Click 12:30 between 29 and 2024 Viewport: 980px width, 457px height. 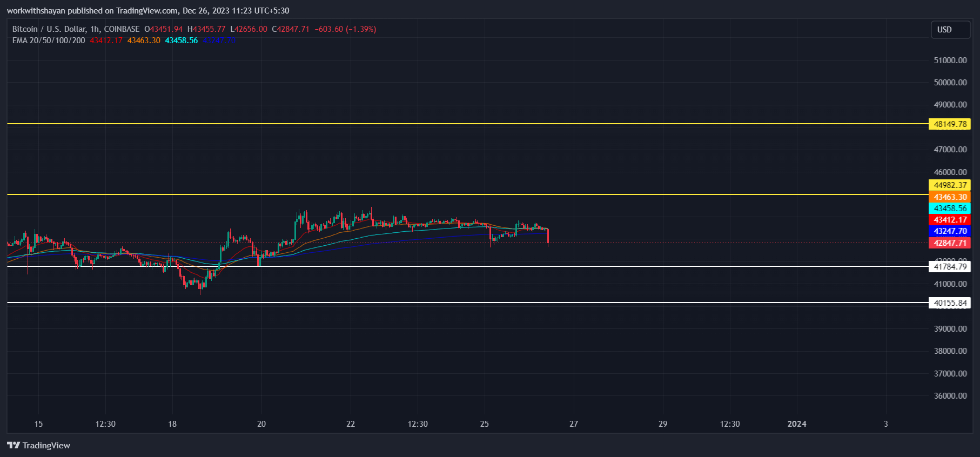[730, 424]
